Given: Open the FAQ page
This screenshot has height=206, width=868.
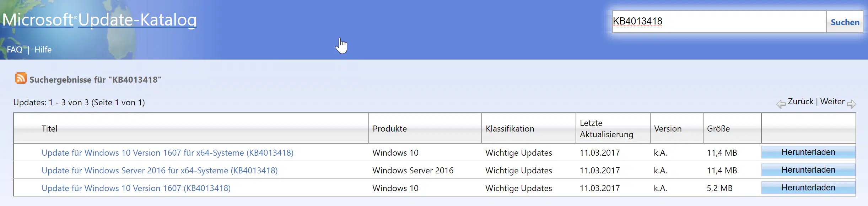Looking at the screenshot, I should click(15, 50).
